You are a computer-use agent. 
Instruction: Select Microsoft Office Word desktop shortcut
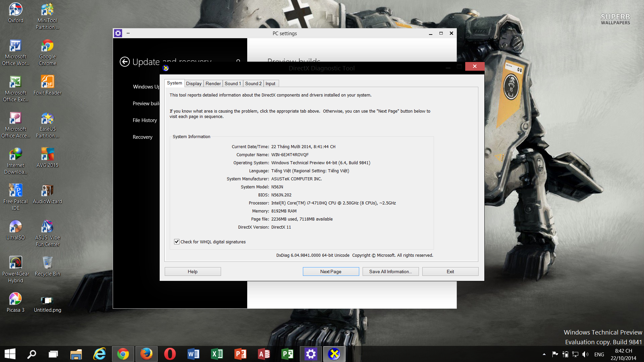point(15,52)
